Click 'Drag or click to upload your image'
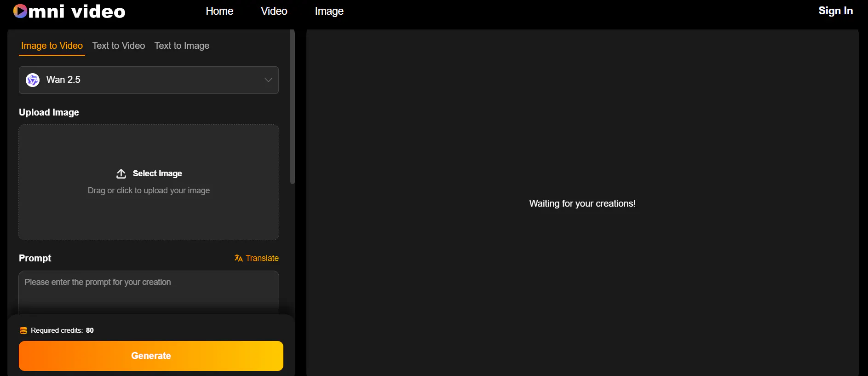Viewport: 868px width, 376px height. pos(149,191)
